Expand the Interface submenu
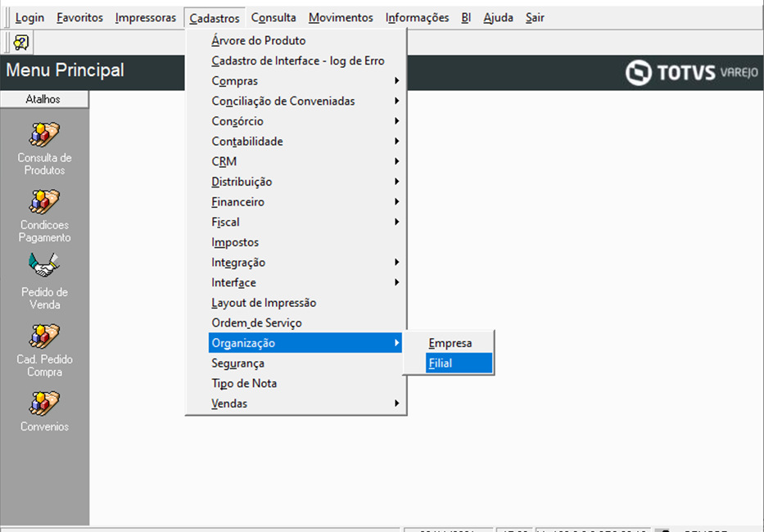This screenshot has width=764, height=532. 306,282
